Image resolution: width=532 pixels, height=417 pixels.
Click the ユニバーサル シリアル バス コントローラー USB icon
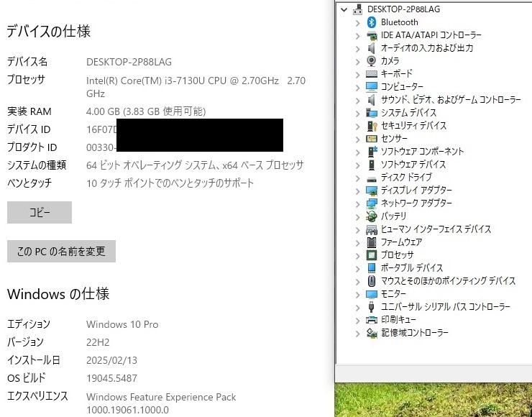click(x=371, y=307)
